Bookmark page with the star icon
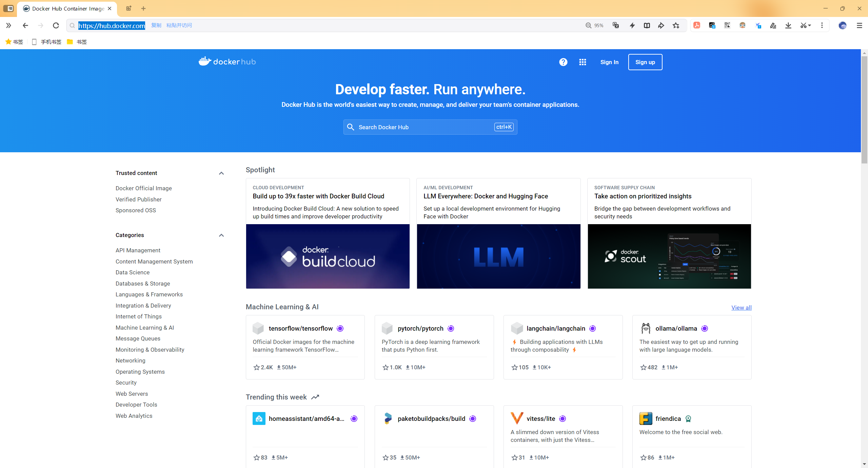The width and height of the screenshot is (868, 468). [x=676, y=25]
